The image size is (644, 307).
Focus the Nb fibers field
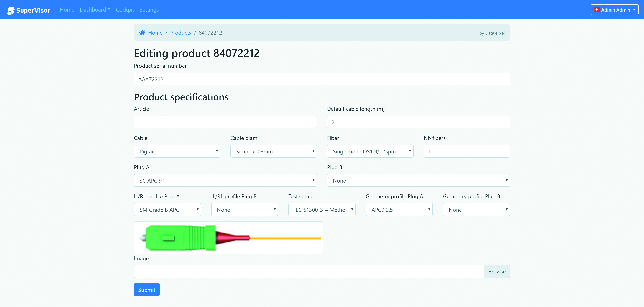[x=467, y=151]
